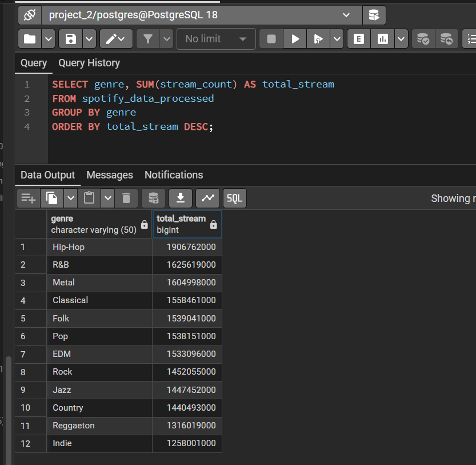Expand the save file dropdown arrow
This screenshot has height=465, width=476.
[89, 39]
